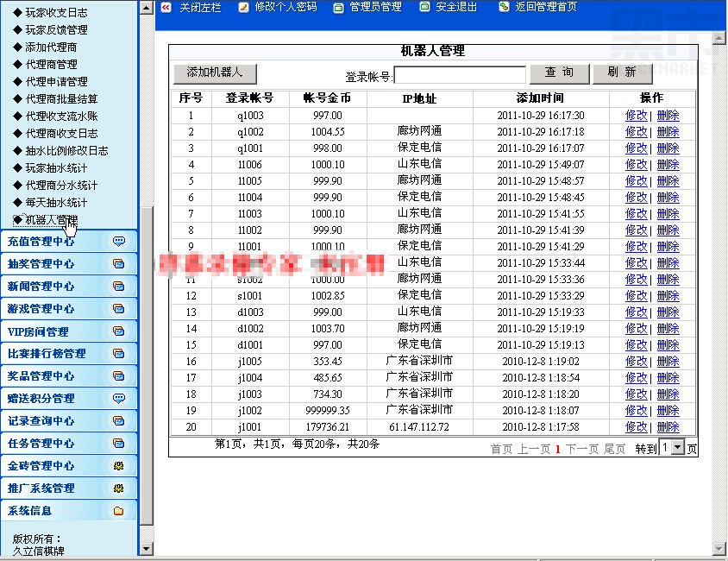
Task: Expand the 游戏管理中心 section
Action: pyautogui.click(x=69, y=308)
